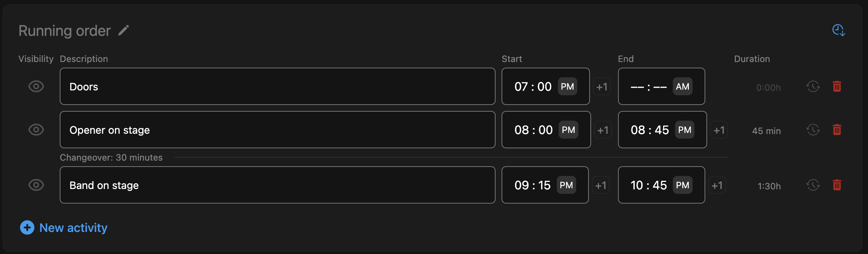The width and height of the screenshot is (868, 254).
Task: Delete the Opener on stage row
Action: 837,130
